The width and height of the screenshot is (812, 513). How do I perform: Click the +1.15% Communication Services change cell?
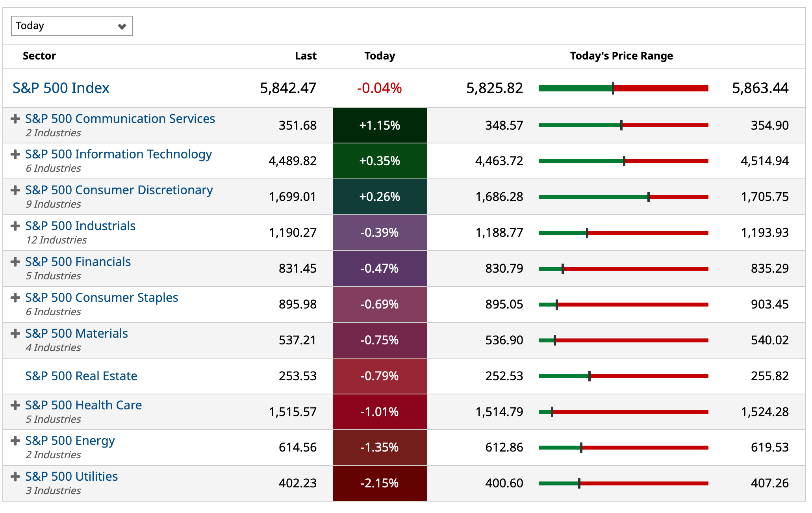(x=380, y=125)
